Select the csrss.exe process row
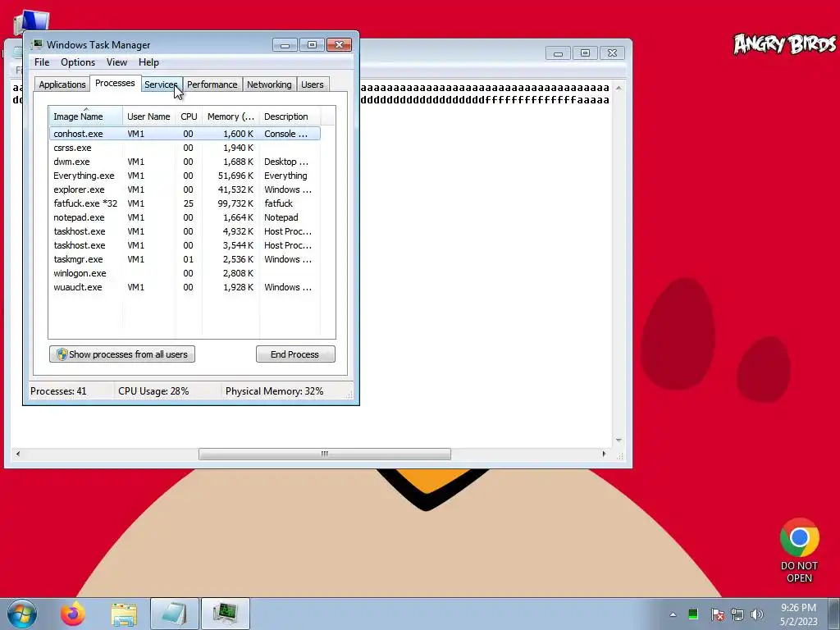840x630 pixels. [185, 148]
